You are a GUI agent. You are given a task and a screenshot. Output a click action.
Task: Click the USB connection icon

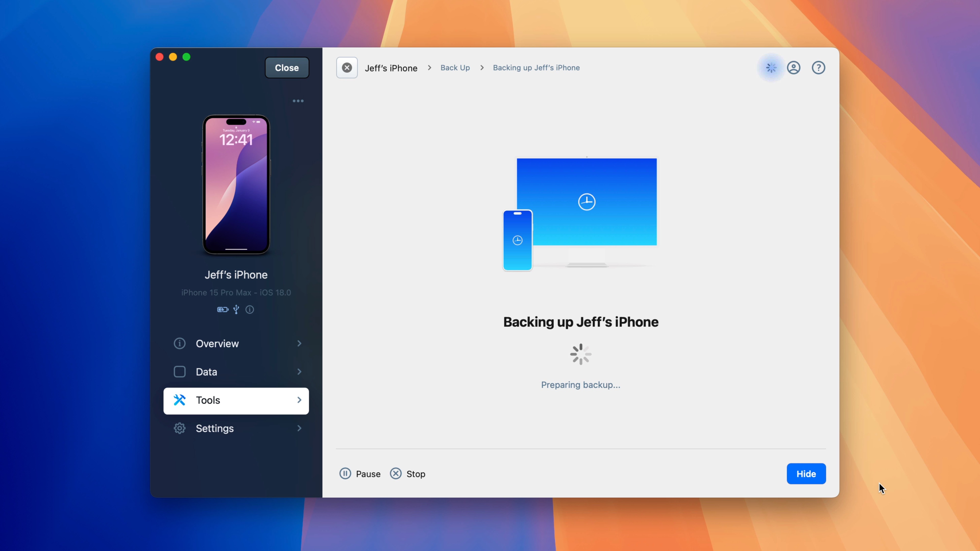pos(236,309)
